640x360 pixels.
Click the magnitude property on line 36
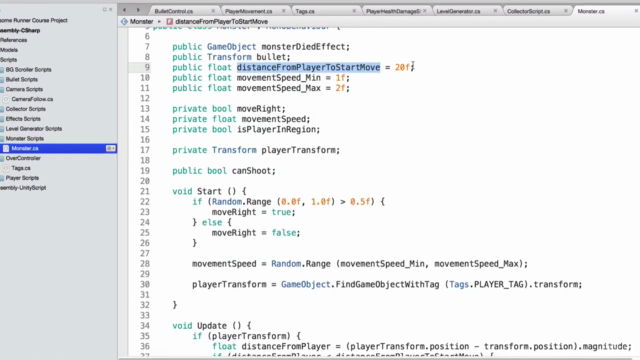pos(604,347)
